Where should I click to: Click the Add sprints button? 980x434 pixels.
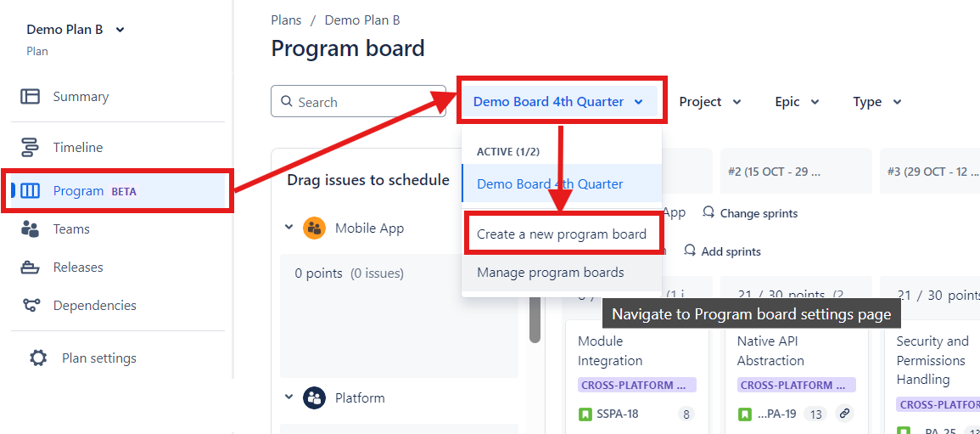[x=722, y=251]
